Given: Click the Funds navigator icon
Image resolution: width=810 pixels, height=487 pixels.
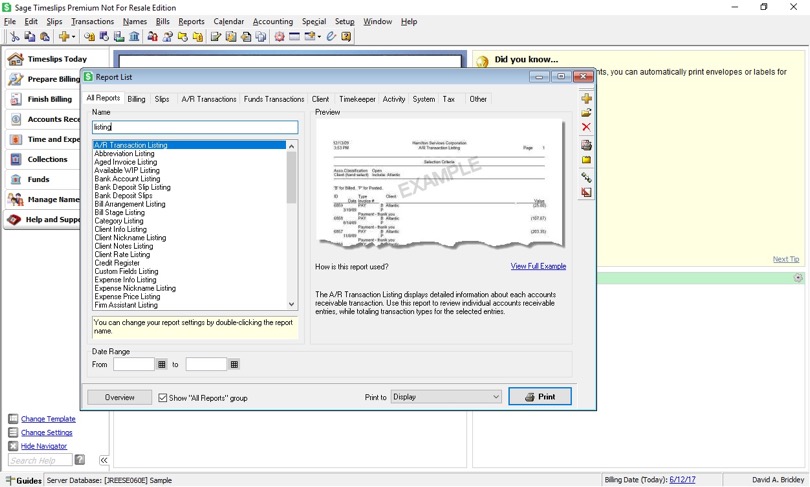Looking at the screenshot, I should pyautogui.click(x=16, y=179).
